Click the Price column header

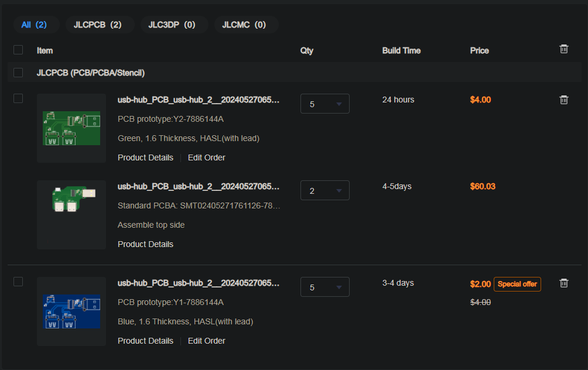pyautogui.click(x=479, y=50)
